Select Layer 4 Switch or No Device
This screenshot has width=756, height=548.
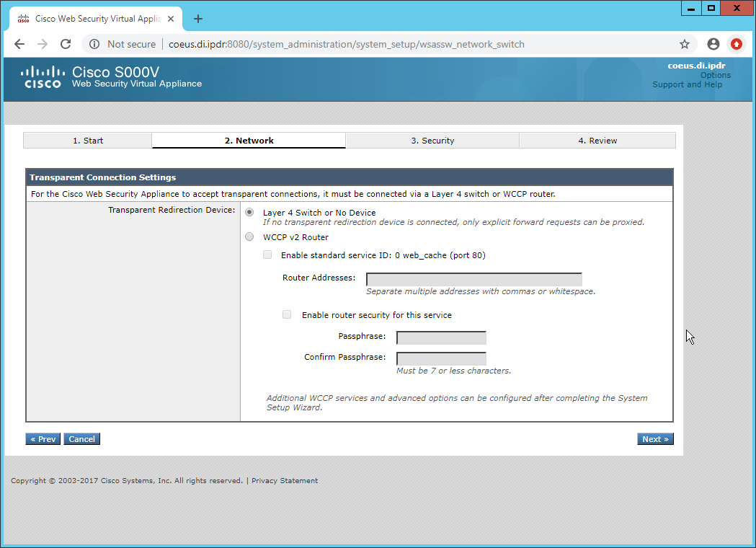tap(249, 212)
